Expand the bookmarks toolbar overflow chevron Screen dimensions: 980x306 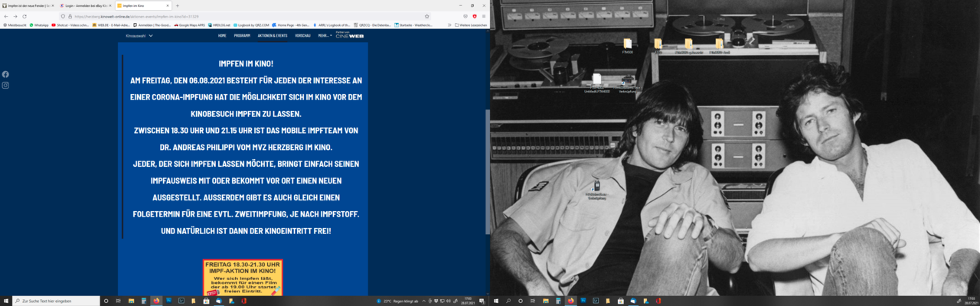[x=449, y=24]
